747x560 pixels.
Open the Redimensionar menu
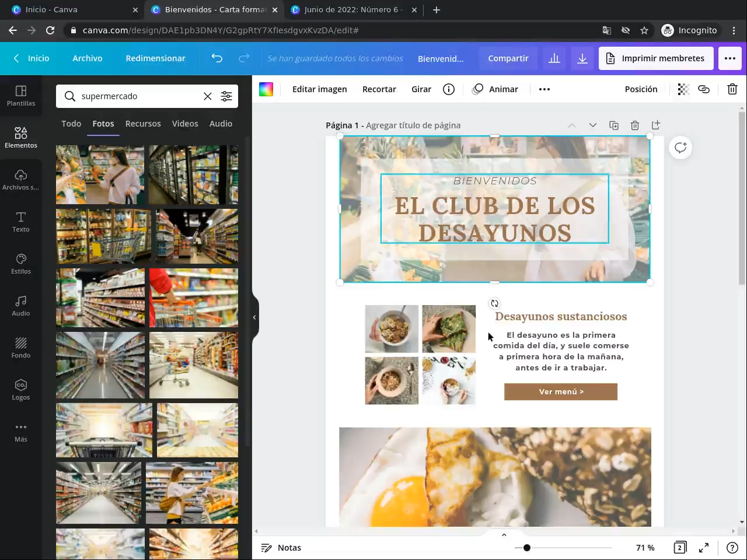[155, 58]
